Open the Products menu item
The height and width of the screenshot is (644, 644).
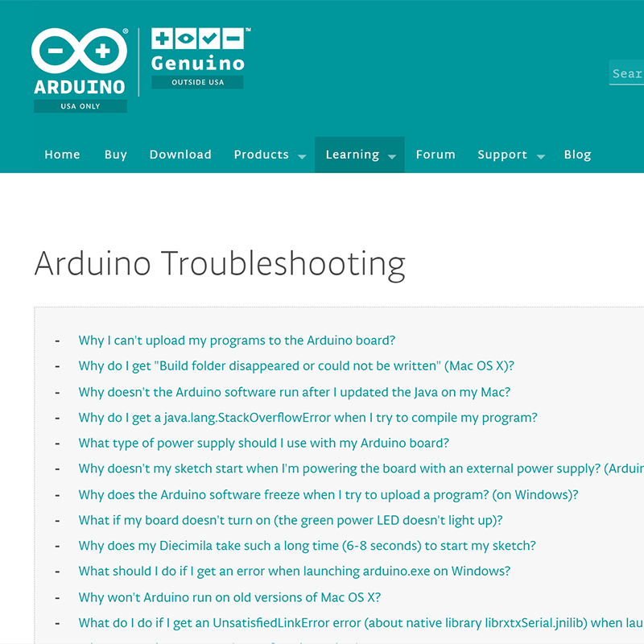click(x=261, y=155)
